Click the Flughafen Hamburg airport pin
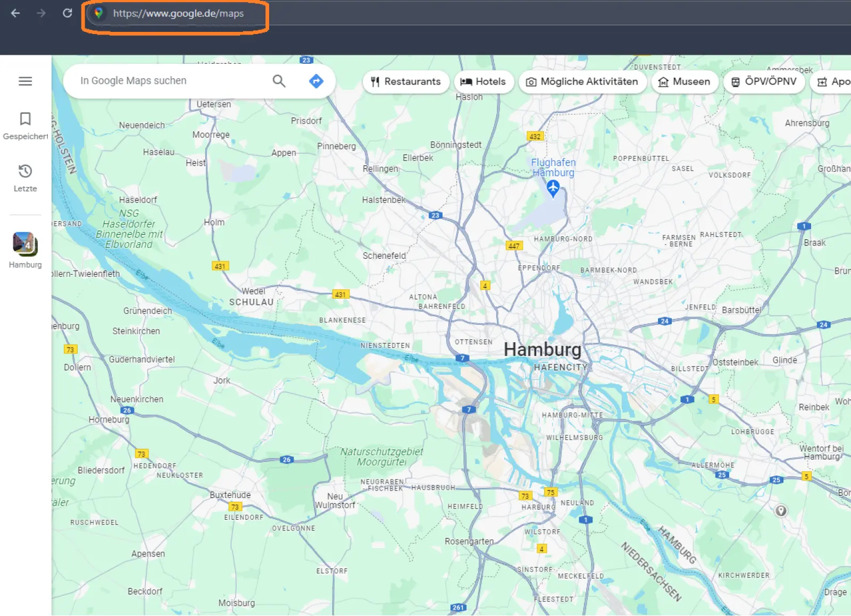 (553, 188)
